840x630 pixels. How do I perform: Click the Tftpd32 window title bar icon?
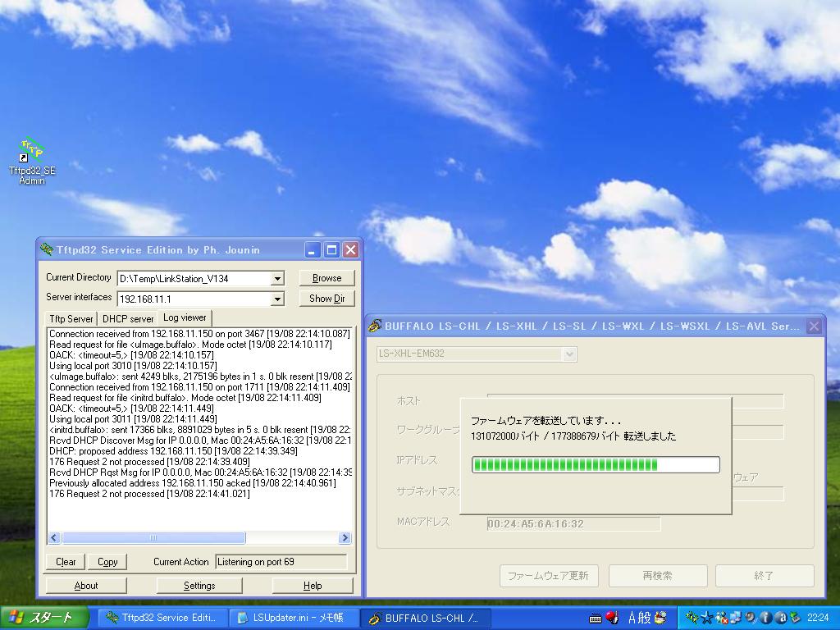click(x=47, y=249)
